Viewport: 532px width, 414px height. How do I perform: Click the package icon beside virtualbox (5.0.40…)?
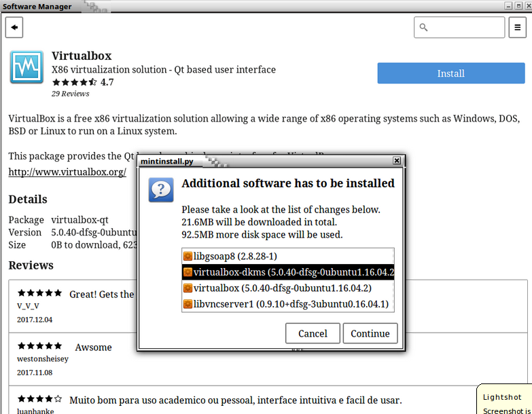(x=188, y=288)
